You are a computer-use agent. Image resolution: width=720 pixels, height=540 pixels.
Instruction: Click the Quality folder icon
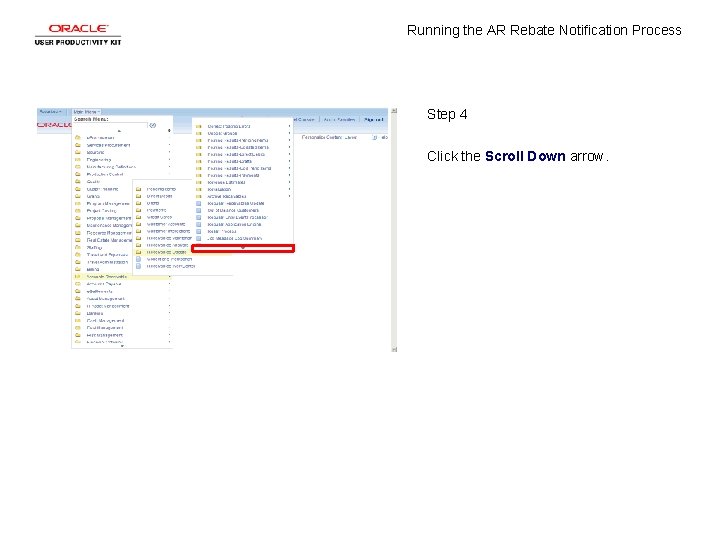[x=78, y=181]
